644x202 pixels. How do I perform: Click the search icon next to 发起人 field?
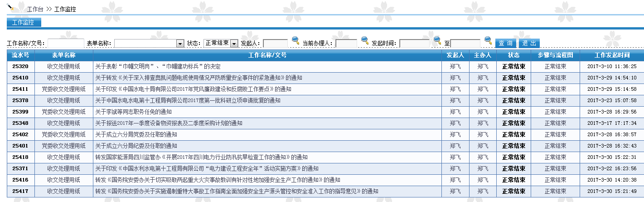(295, 41)
